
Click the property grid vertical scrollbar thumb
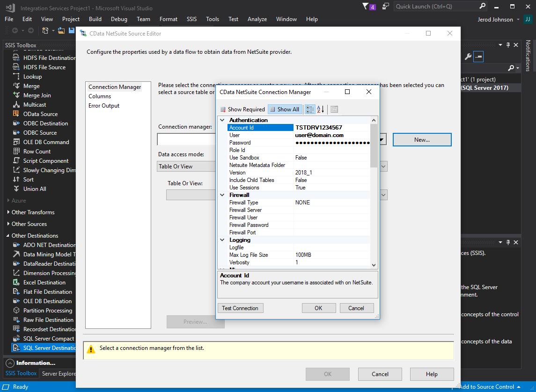point(374,146)
